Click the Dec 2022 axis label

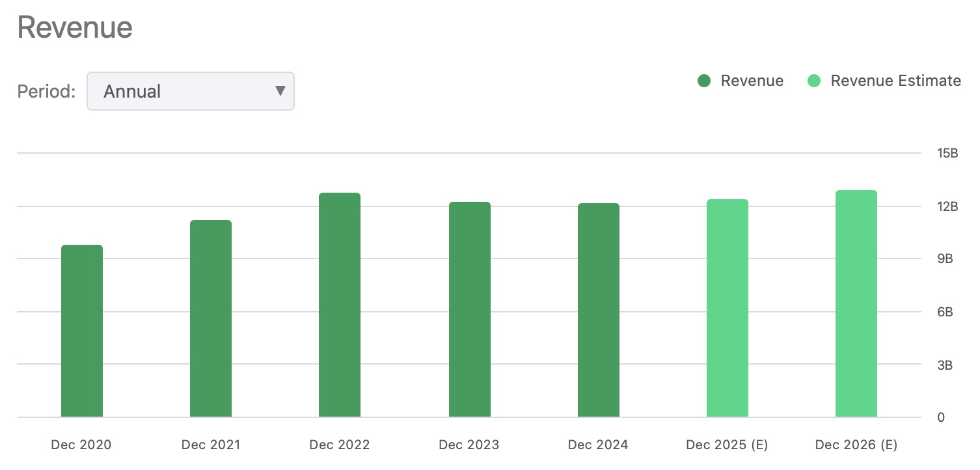(340, 445)
